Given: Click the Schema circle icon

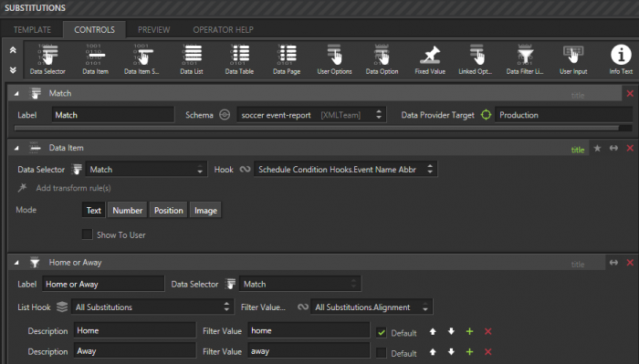Looking at the screenshot, I should pyautogui.click(x=225, y=115).
